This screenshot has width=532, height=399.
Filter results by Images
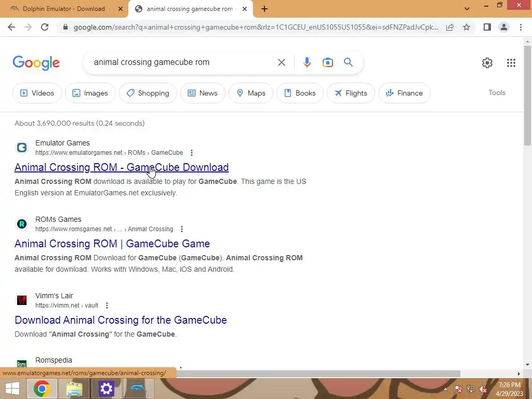coord(90,93)
